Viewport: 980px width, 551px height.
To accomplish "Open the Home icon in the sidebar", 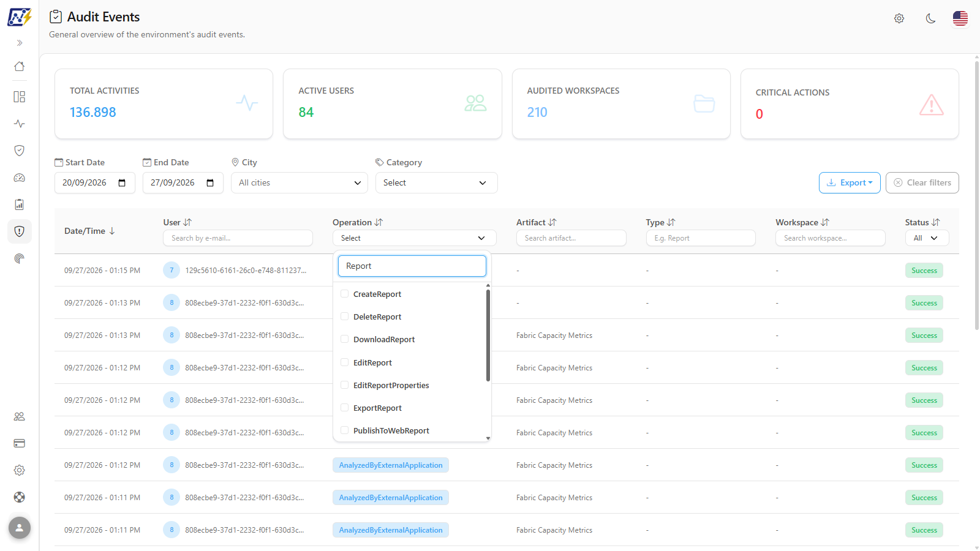I will [x=20, y=66].
